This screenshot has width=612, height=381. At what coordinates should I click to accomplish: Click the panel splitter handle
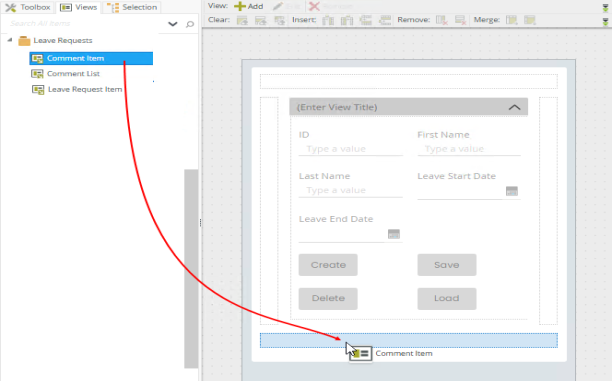pyautogui.click(x=200, y=223)
